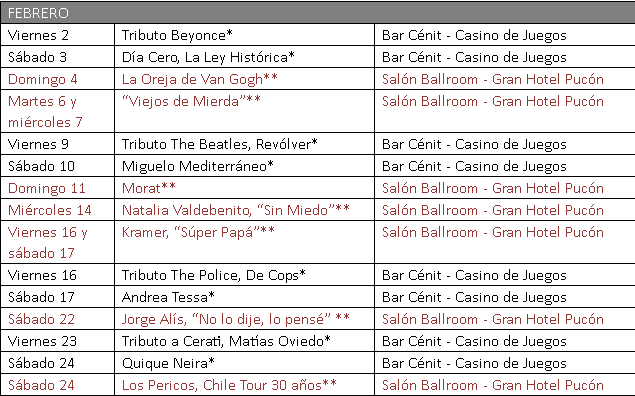
Task: Select Tributo The Police, De Cops* cell
Action: point(245,275)
